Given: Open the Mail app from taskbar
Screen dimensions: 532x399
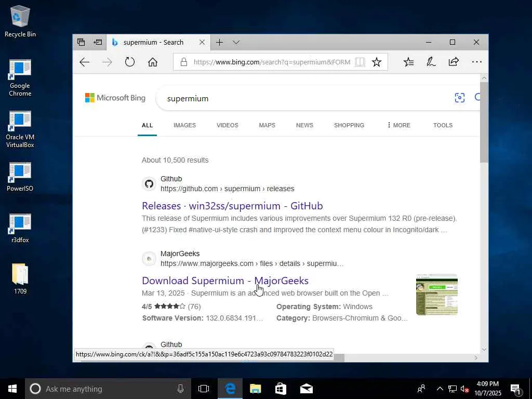Looking at the screenshot, I should click(x=307, y=389).
